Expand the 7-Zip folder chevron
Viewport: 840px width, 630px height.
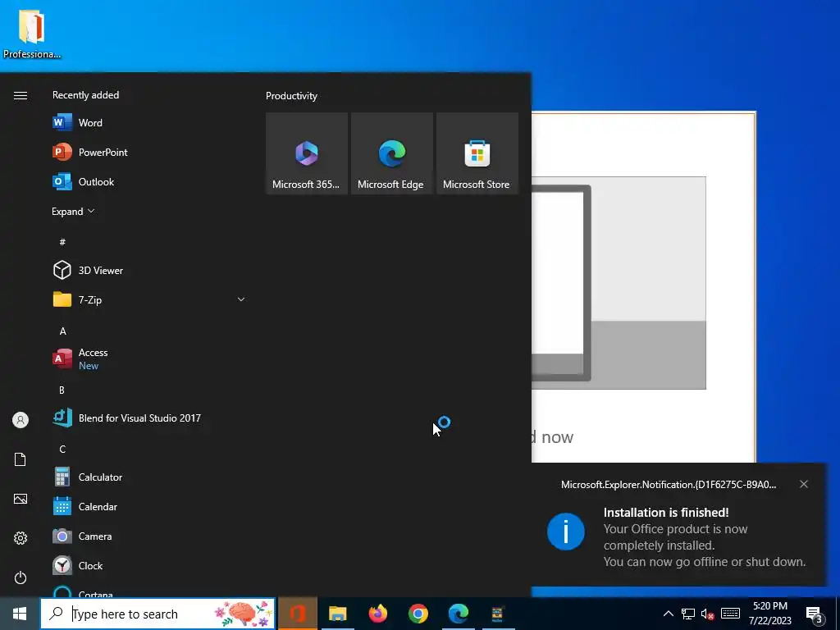tap(241, 299)
